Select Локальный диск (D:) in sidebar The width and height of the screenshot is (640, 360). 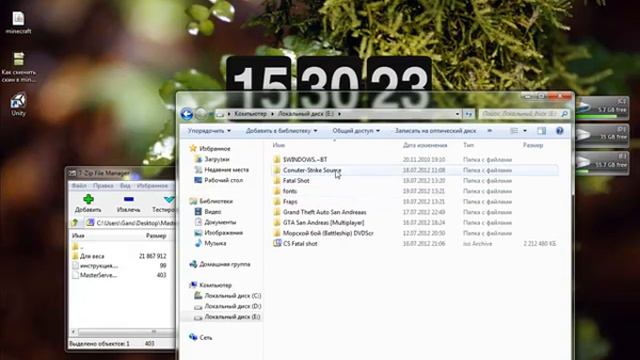pyautogui.click(x=233, y=306)
